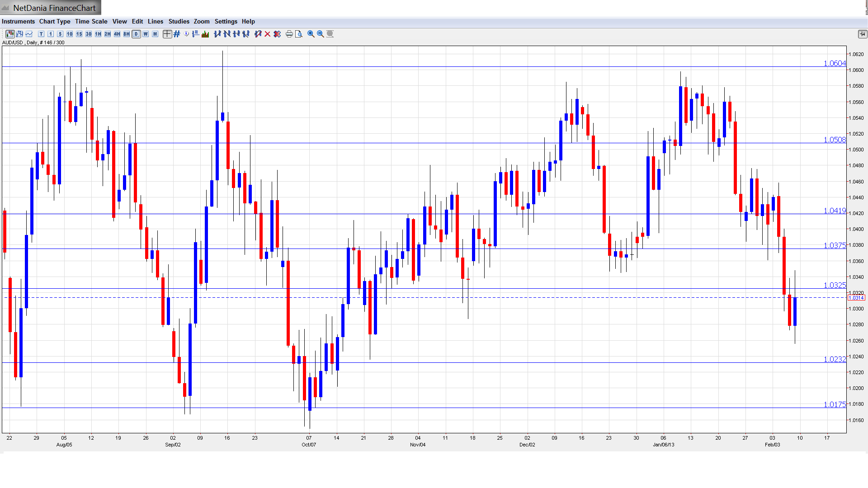Click the 1.0508 horizontal line label

pyautogui.click(x=834, y=140)
